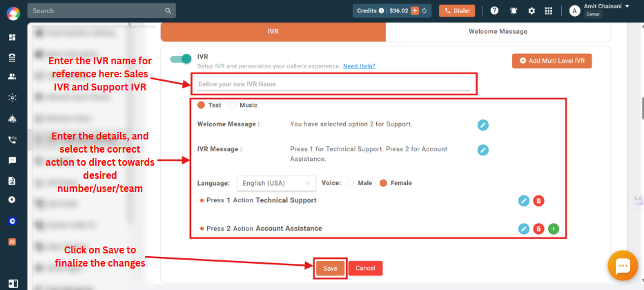The image size is (644, 290).
Task: Click the logout exit icon in the sidebar
Action: [x=12, y=284]
